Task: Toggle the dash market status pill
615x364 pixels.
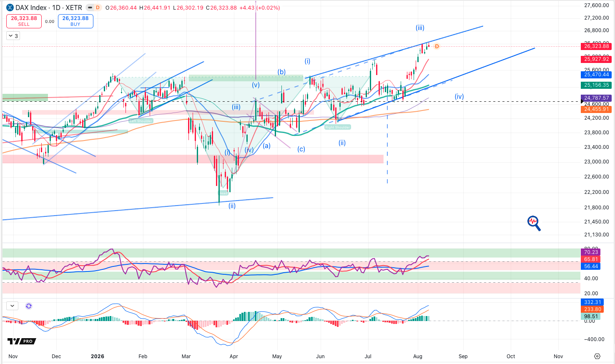Action: point(89,8)
